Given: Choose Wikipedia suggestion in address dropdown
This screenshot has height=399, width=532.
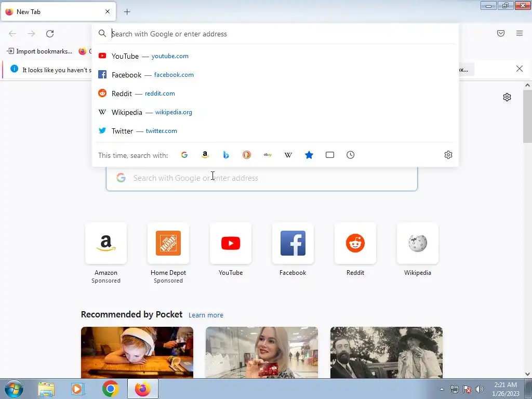Looking at the screenshot, I should pyautogui.click(x=275, y=112).
